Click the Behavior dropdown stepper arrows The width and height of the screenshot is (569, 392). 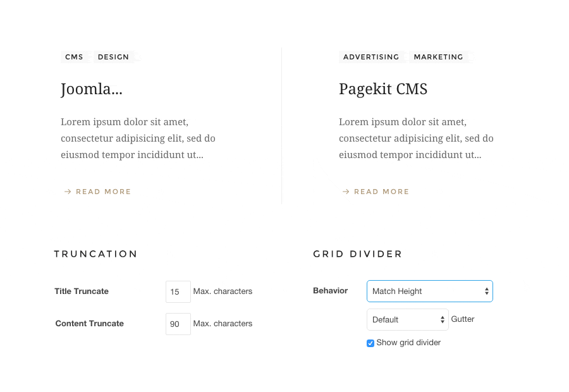coord(487,291)
